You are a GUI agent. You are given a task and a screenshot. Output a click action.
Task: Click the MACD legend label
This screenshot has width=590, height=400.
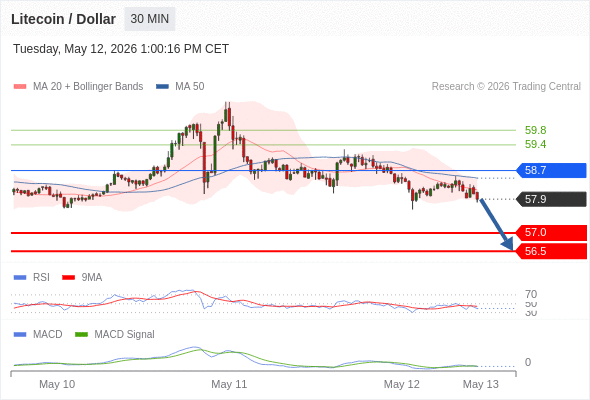[48, 335]
